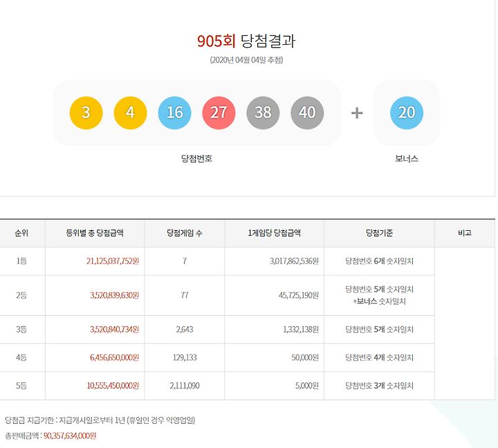Click criteria 당첨번호 4개 숫자일치
The image size is (498, 448).
tap(379, 357)
